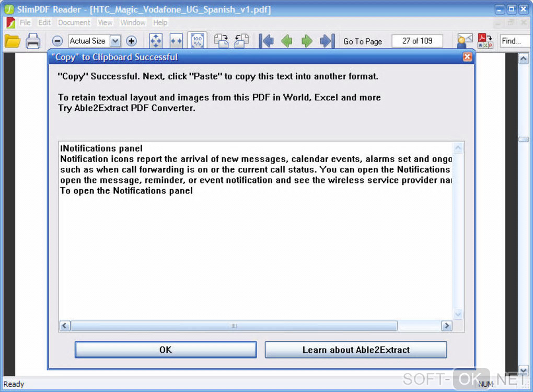Click main window scrollbar up arrow
The width and height of the screenshot is (533, 392).
click(524, 59)
